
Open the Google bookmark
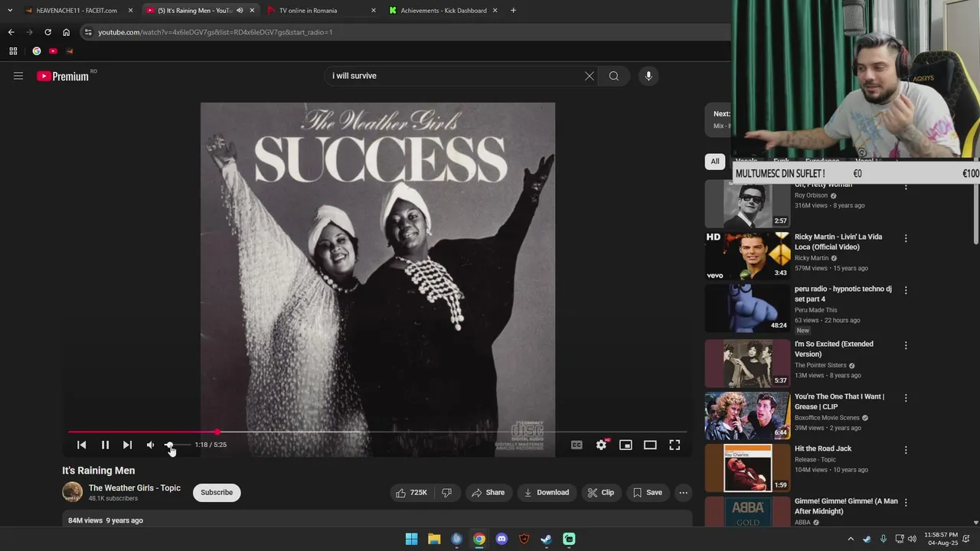(36, 51)
